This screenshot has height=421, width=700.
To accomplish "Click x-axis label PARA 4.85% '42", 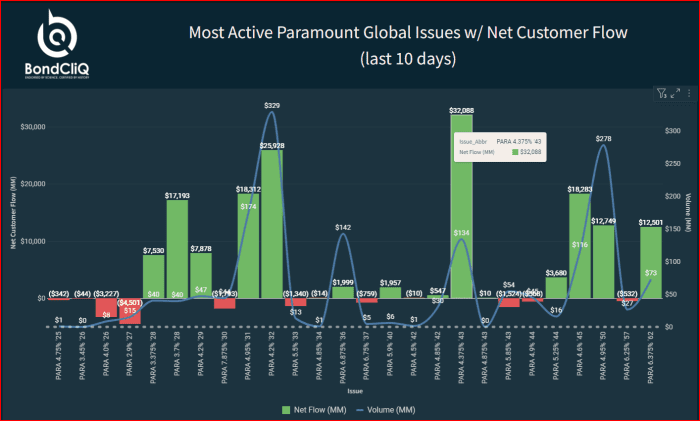I will pyautogui.click(x=438, y=356).
